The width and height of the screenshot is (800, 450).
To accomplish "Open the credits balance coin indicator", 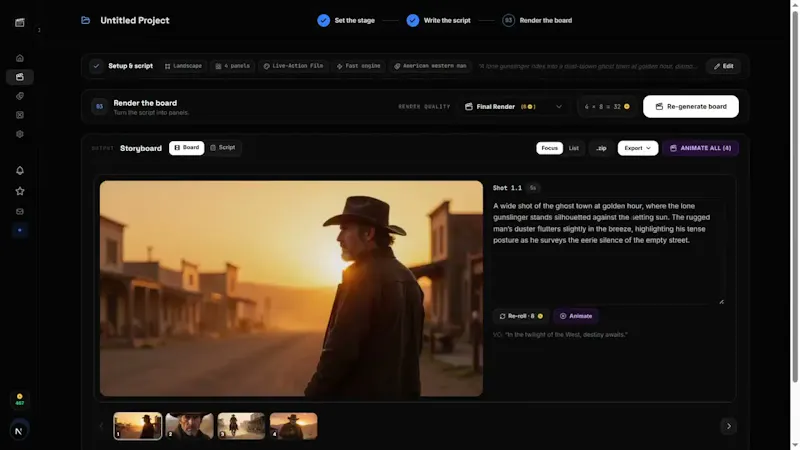I will click(19, 399).
